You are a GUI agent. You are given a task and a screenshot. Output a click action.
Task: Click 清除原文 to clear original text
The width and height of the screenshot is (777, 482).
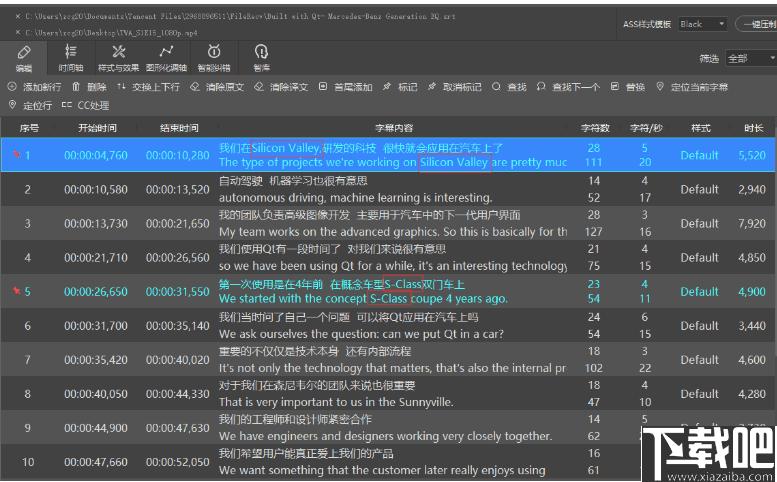(x=218, y=87)
